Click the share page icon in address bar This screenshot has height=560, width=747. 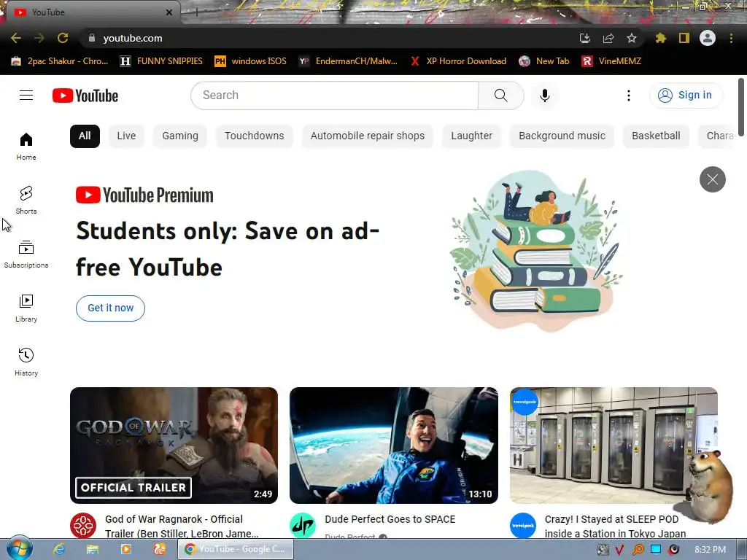click(x=608, y=38)
